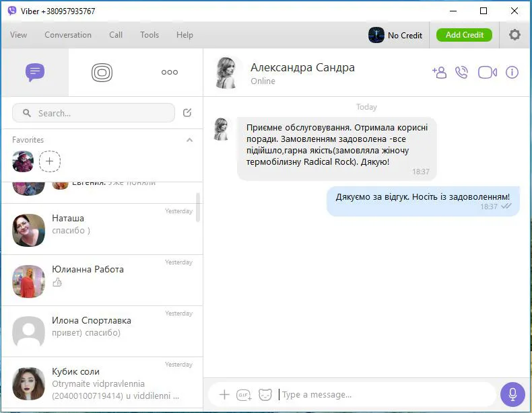
Task: Focus the Search input field
Action: pos(94,113)
